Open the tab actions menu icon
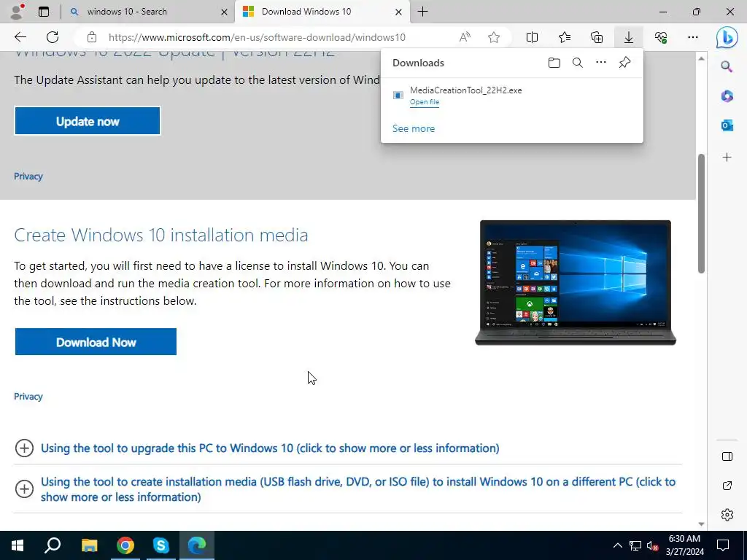The height and width of the screenshot is (560, 747). (43, 12)
